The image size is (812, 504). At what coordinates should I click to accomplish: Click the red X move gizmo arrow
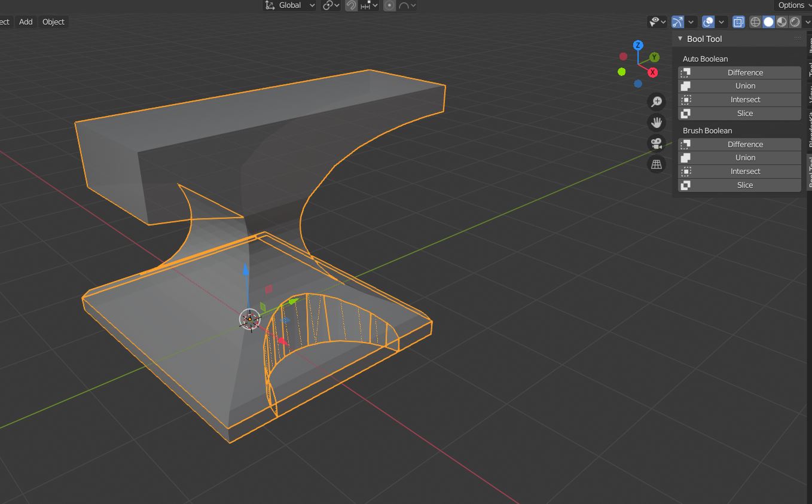pyautogui.click(x=282, y=341)
